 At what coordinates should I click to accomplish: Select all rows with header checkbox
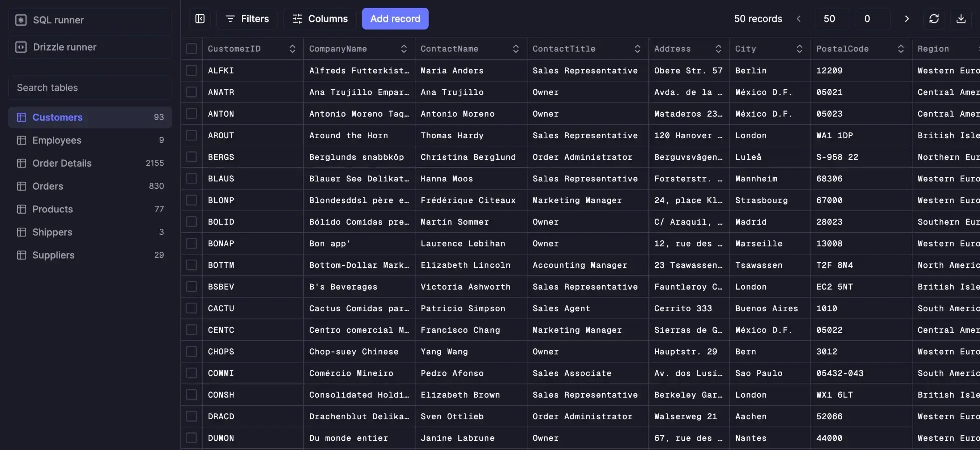(x=191, y=49)
